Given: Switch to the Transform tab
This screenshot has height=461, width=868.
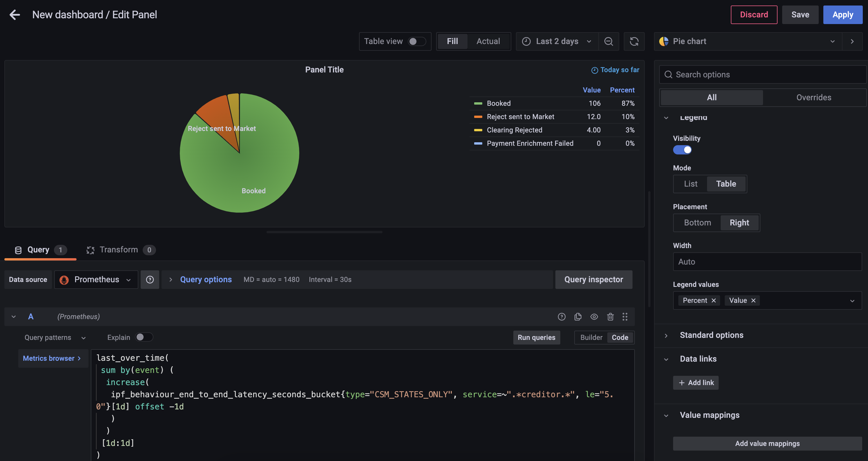Looking at the screenshot, I should [x=119, y=249].
